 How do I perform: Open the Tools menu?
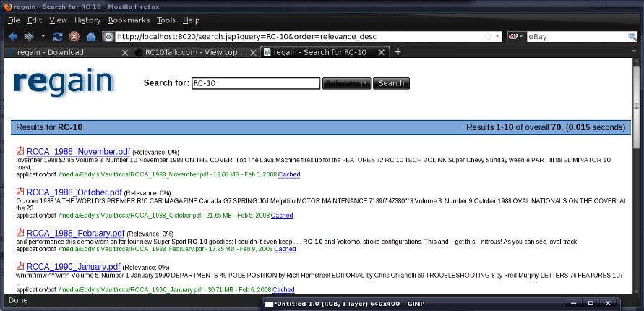click(166, 20)
